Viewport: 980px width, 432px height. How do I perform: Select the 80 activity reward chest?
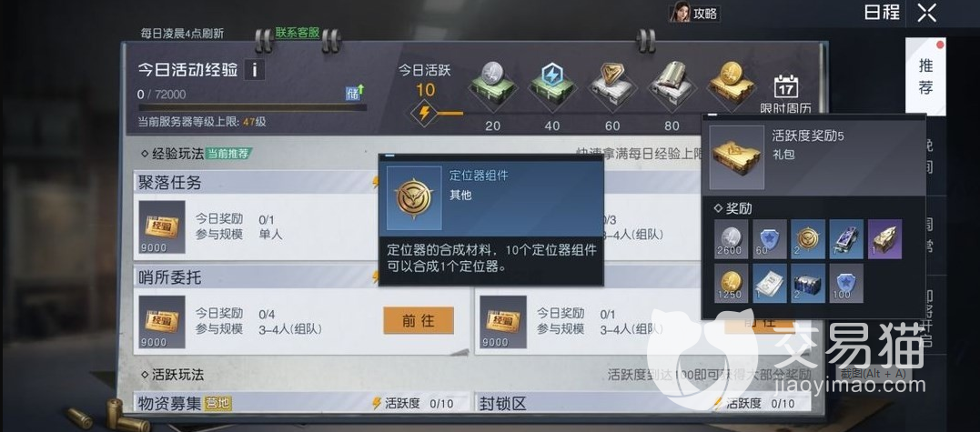672,85
